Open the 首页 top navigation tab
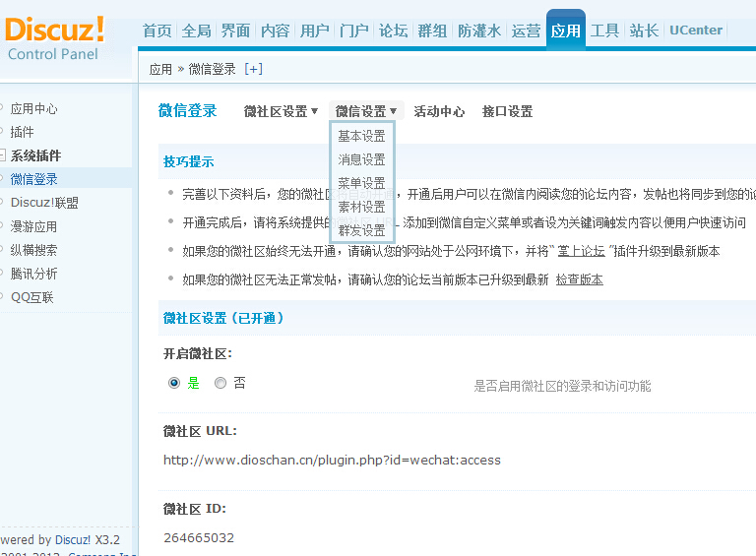The height and width of the screenshot is (556, 756). [157, 31]
